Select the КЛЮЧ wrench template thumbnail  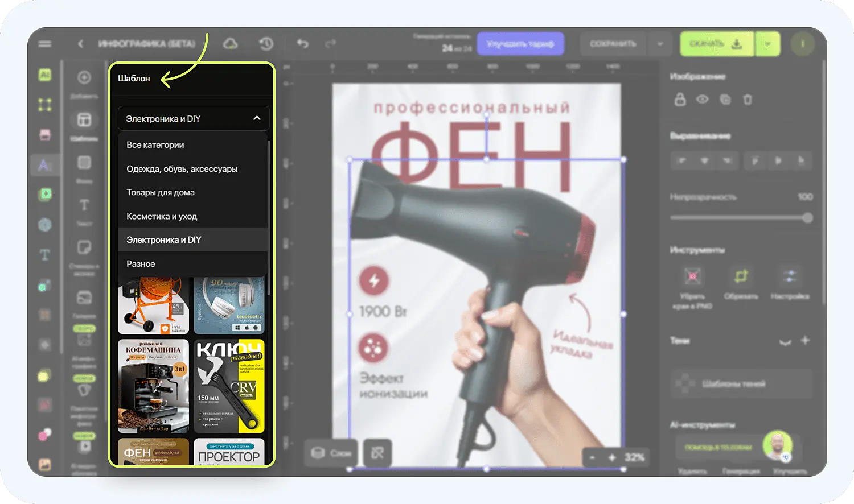[x=229, y=386]
